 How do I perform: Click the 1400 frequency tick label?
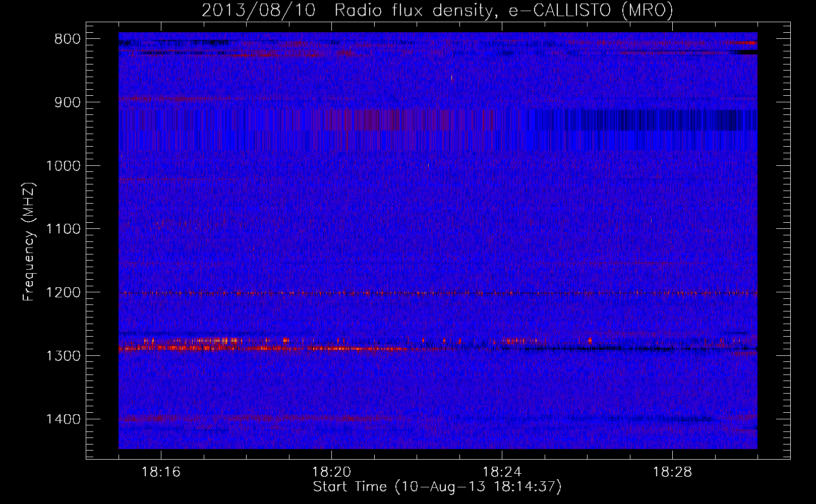click(x=63, y=419)
